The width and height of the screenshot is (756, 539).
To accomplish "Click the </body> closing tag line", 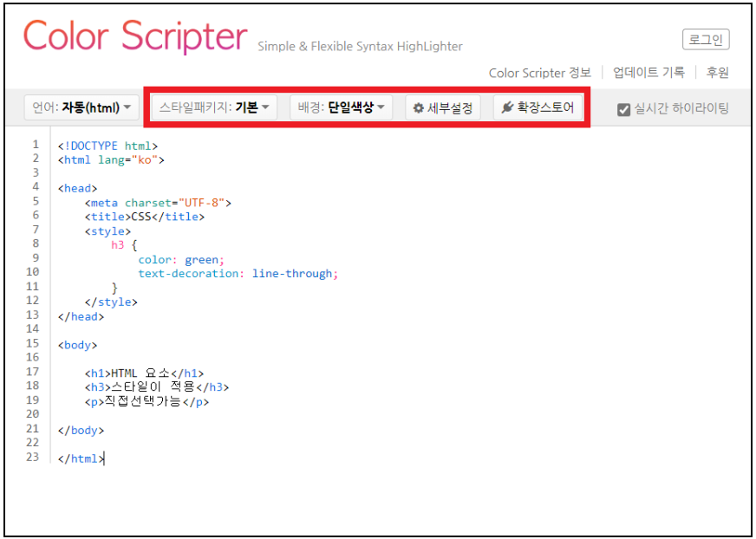I will coord(81,430).
